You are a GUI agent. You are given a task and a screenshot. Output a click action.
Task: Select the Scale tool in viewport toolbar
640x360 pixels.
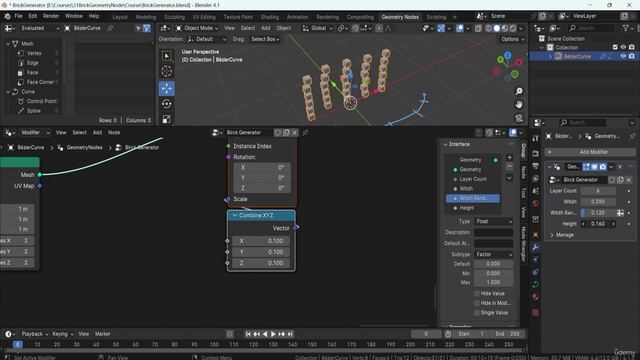click(x=167, y=119)
